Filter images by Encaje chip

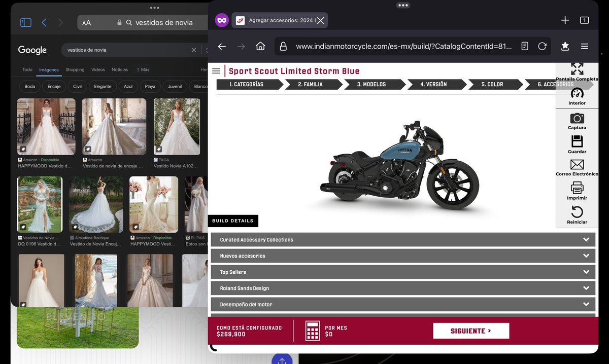point(54,86)
